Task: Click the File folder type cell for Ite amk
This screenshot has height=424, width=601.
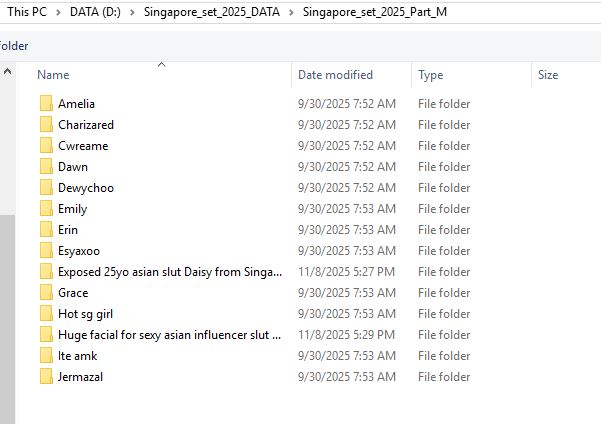Action: (444, 356)
